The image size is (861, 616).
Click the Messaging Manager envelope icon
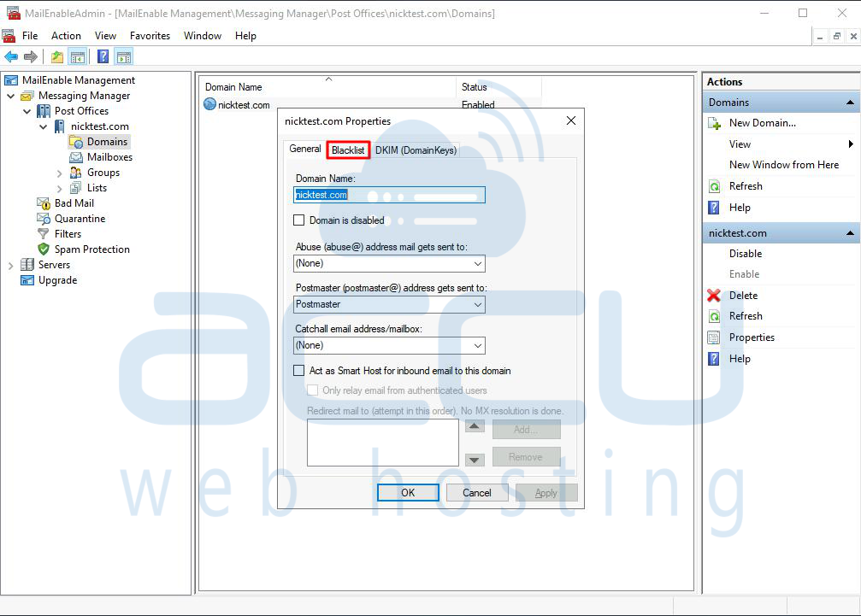coord(27,96)
